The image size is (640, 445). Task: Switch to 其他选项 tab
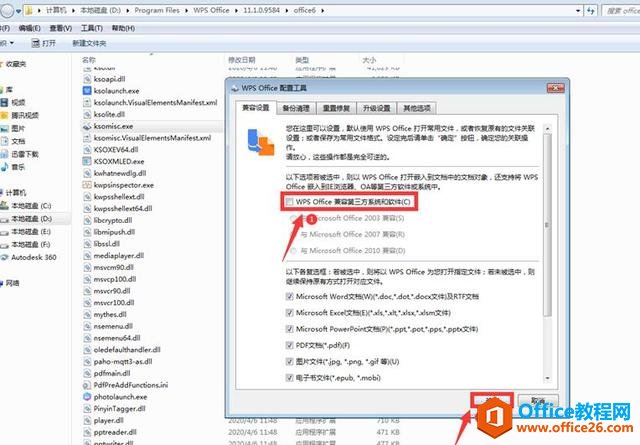pyautogui.click(x=417, y=109)
